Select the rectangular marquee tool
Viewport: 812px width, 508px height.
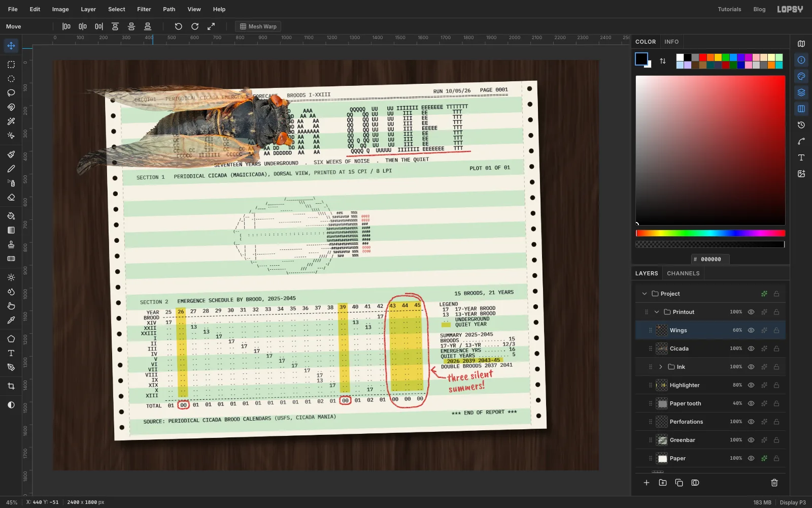pyautogui.click(x=11, y=65)
